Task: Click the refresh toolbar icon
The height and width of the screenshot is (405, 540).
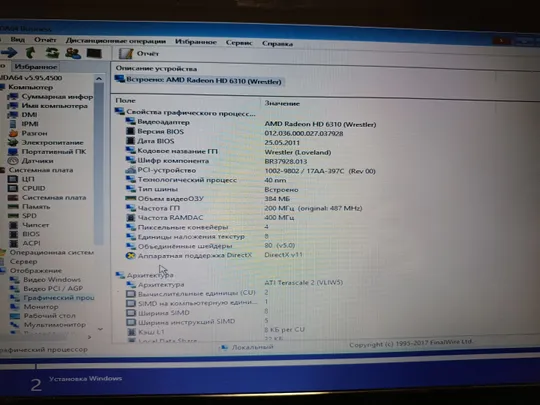Action: tap(52, 53)
